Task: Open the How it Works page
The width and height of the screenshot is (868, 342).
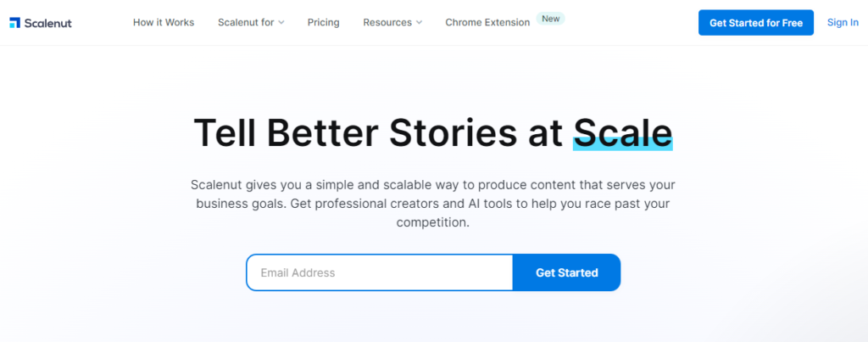Action: pos(164,22)
